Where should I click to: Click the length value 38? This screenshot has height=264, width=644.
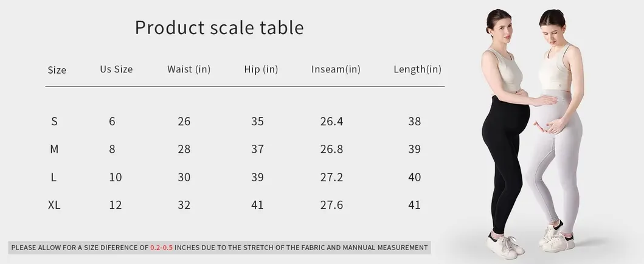point(414,122)
